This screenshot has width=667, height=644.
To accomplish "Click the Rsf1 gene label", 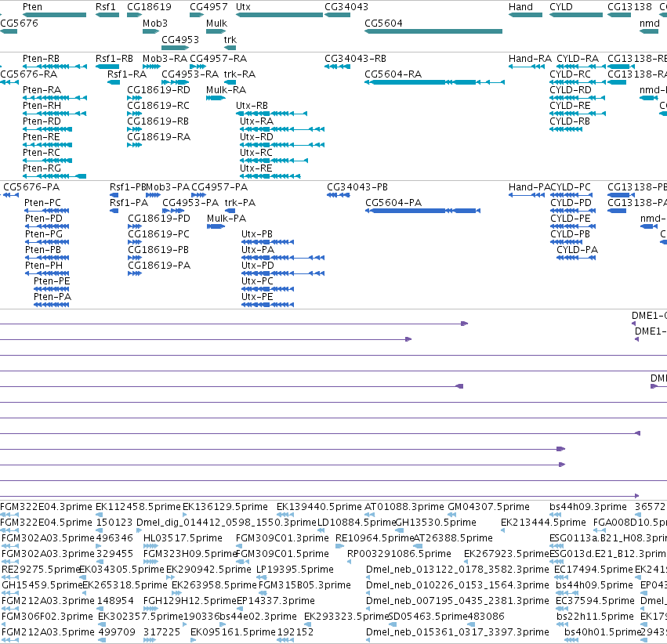I will pos(106,7).
